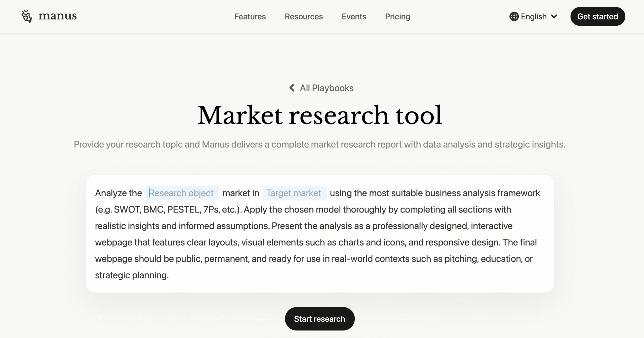The width and height of the screenshot is (644, 338).
Task: Click the Manus hand logo icon
Action: point(27,16)
